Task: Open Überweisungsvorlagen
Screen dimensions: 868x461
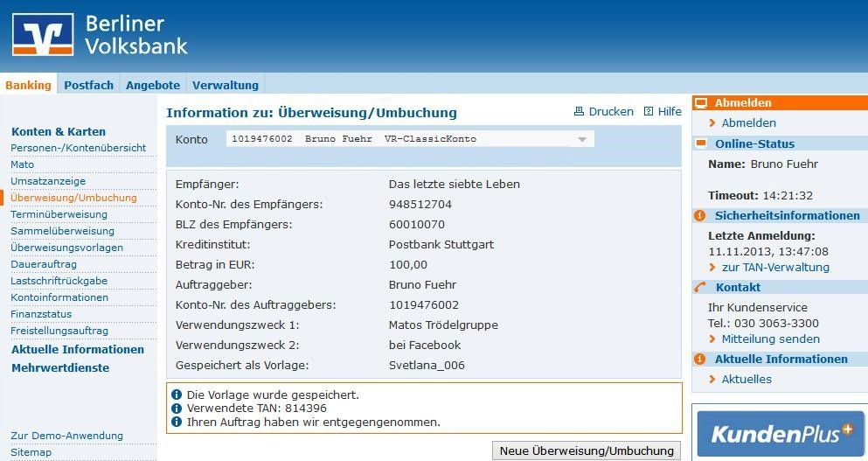Action: click(x=67, y=248)
